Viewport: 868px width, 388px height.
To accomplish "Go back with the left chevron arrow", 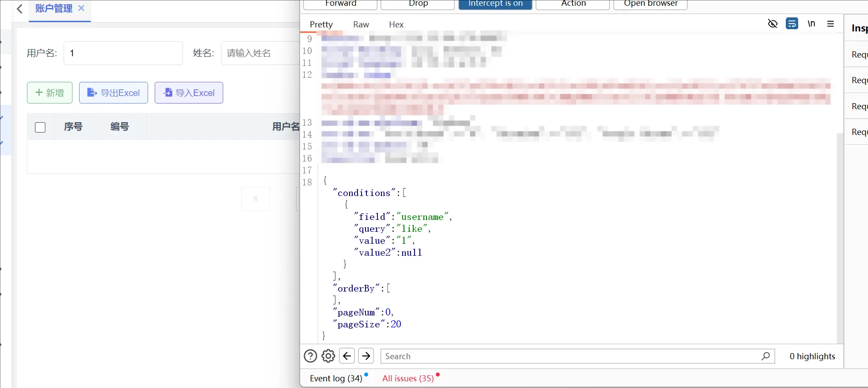I will (x=19, y=9).
